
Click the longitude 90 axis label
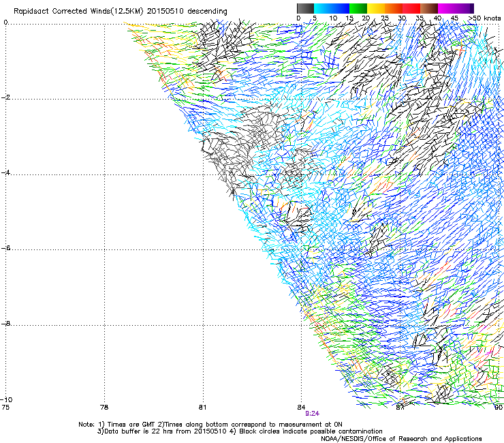pos(499,408)
